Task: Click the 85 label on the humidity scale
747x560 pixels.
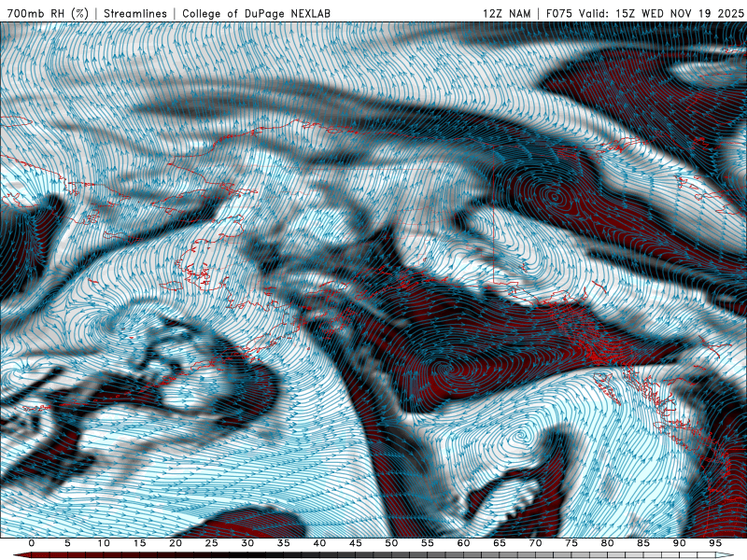Action: click(x=643, y=543)
